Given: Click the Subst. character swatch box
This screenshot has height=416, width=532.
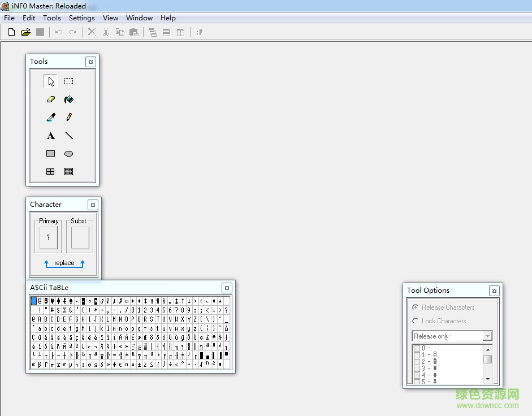Looking at the screenshot, I should [80, 237].
